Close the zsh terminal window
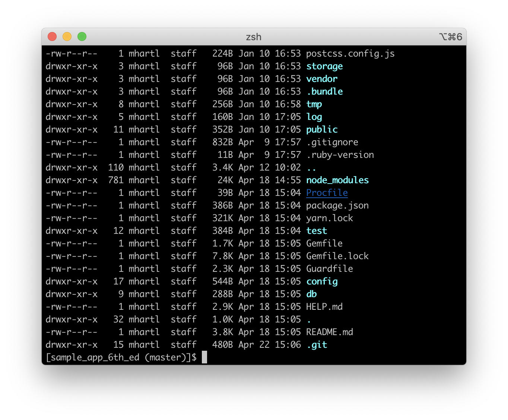This screenshot has height=420, width=508. coord(52,36)
